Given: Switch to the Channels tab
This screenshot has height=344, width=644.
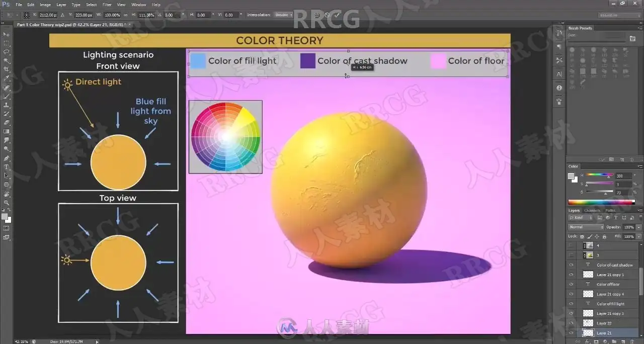Looking at the screenshot, I should 592,210.
